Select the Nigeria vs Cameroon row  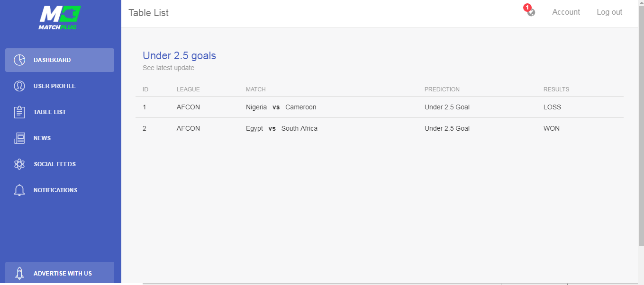click(x=379, y=107)
